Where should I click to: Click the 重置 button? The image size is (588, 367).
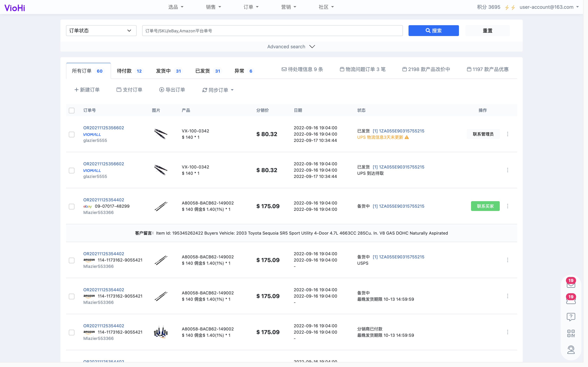(x=487, y=31)
